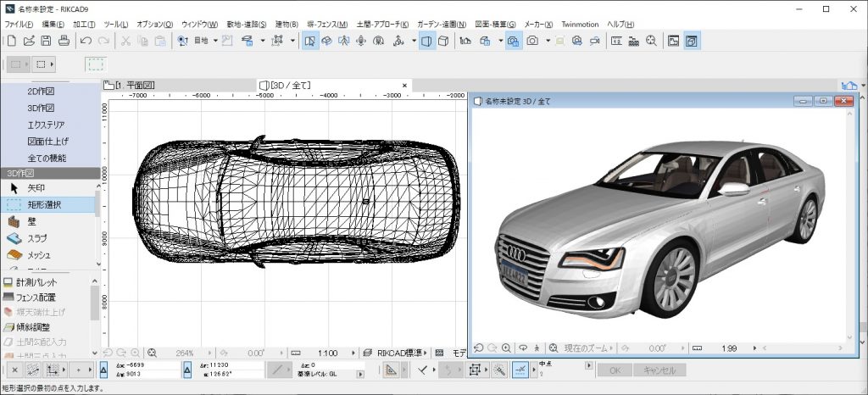Click the Paste clipboard icon
868x395 pixels.
coord(160,41)
